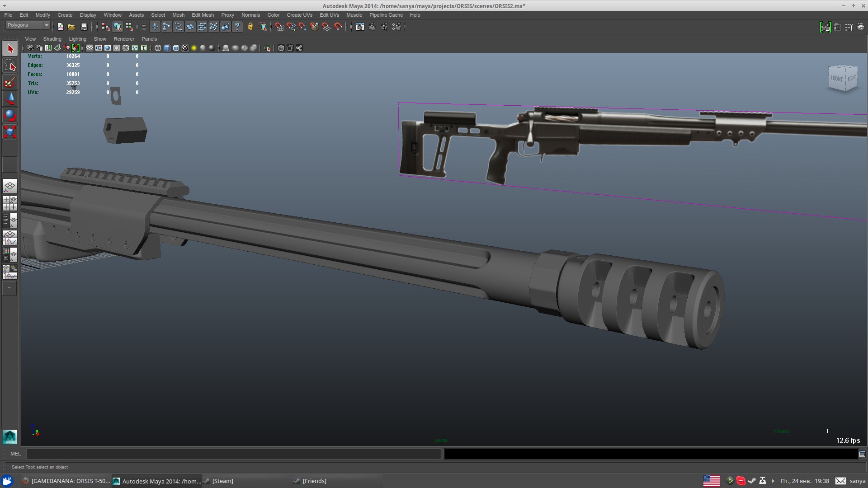Activate the Scale tool cube icon

(x=10, y=132)
